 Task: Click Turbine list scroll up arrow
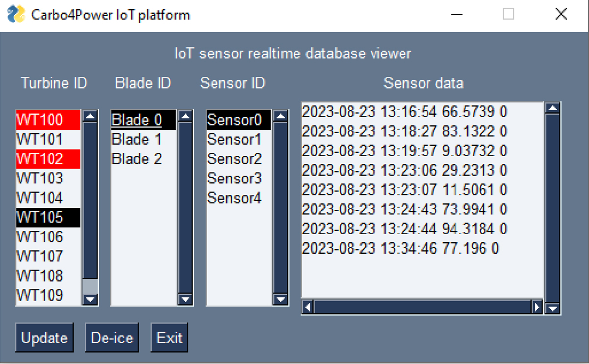pos(90,116)
